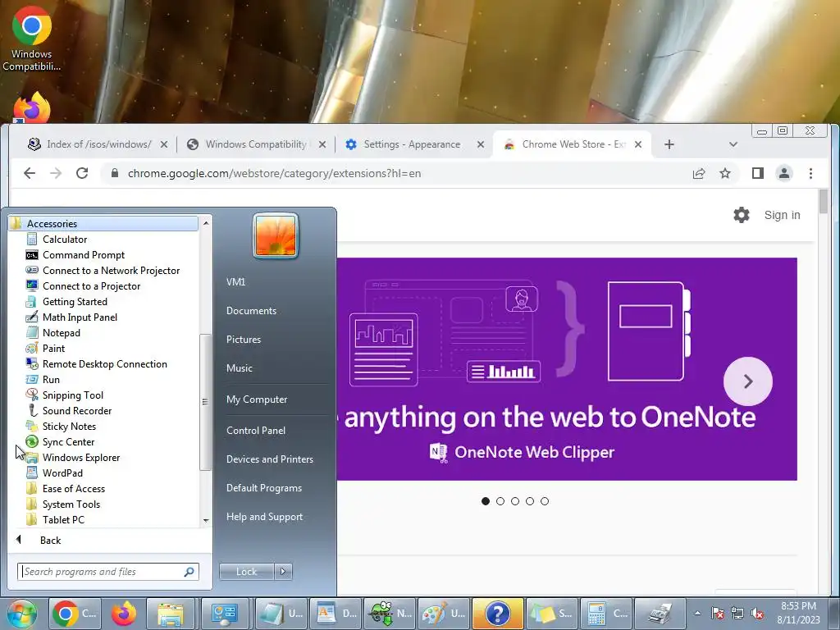Open Help question-mark taskbar item
840x630 pixels.
(497, 614)
